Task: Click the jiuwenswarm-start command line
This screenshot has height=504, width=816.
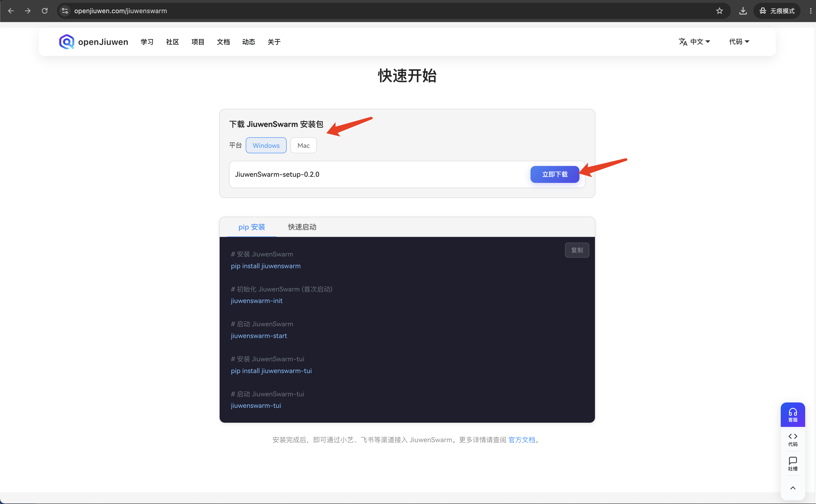Action: (259, 336)
